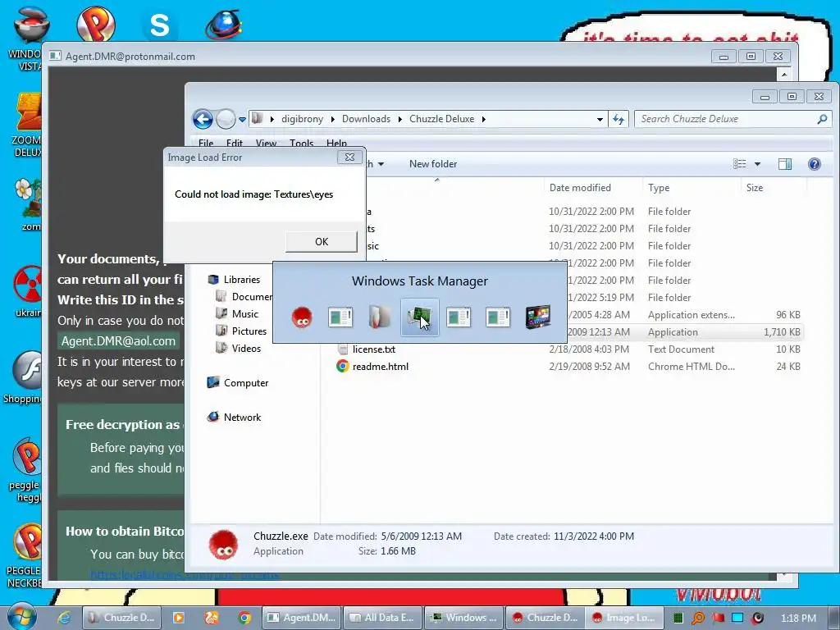840x630 pixels.
Task: Click the Agent.DMR@aol.com email address
Action: click(118, 340)
